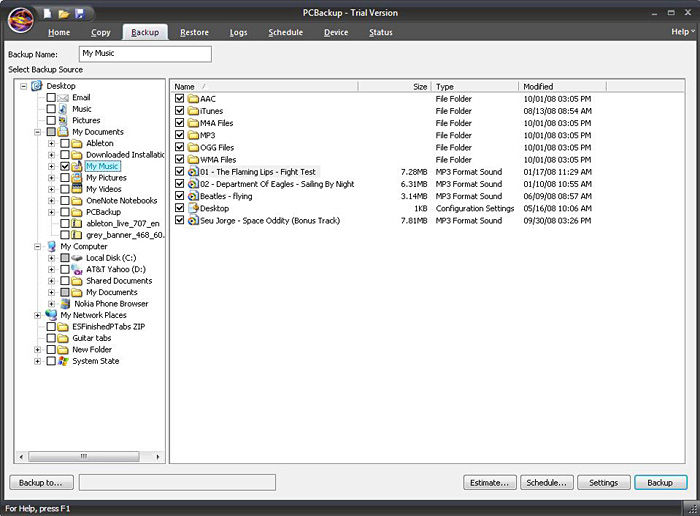The height and width of the screenshot is (516, 700).
Task: Click the Save floppy disk icon
Action: [79, 13]
